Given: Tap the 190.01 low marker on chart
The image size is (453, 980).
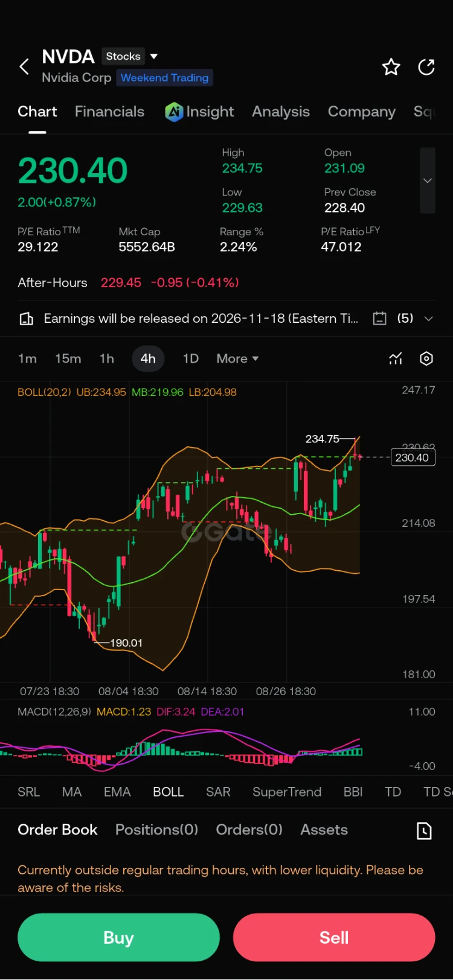Looking at the screenshot, I should point(126,643).
